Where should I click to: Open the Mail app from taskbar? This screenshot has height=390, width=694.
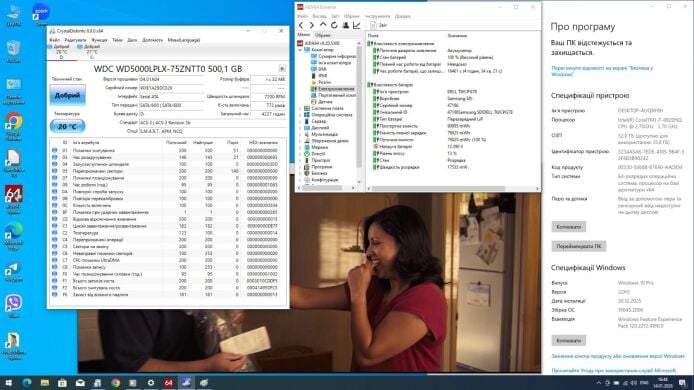[x=80, y=382]
